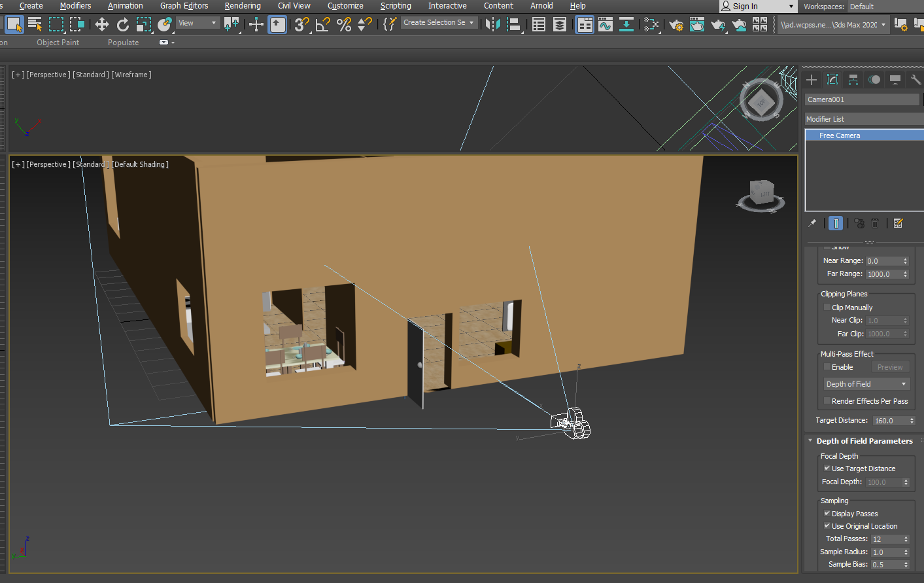
Task: Click the Target Distance value field
Action: click(x=889, y=421)
